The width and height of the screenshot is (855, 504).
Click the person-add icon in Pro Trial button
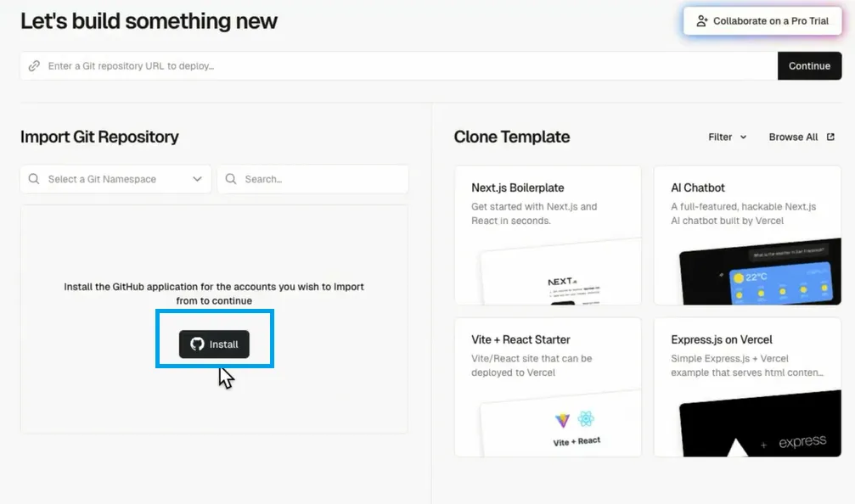coord(702,20)
